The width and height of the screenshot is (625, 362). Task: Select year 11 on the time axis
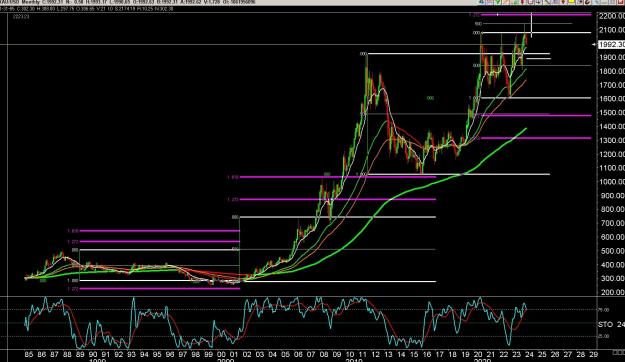[362, 354]
